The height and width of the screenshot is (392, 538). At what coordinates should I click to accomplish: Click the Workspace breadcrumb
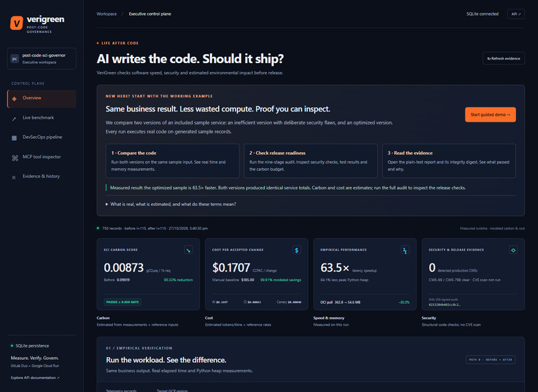[107, 14]
